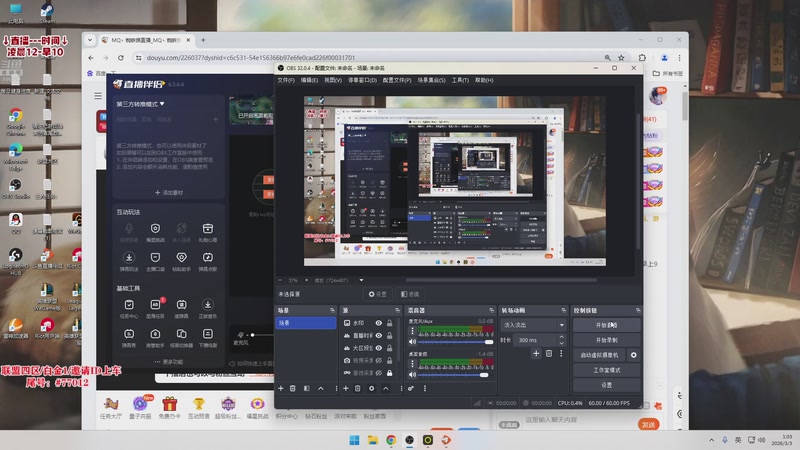Open 房管助手 in 直播伴侣
Viewport: 800px width, 450px height.
coord(155,337)
